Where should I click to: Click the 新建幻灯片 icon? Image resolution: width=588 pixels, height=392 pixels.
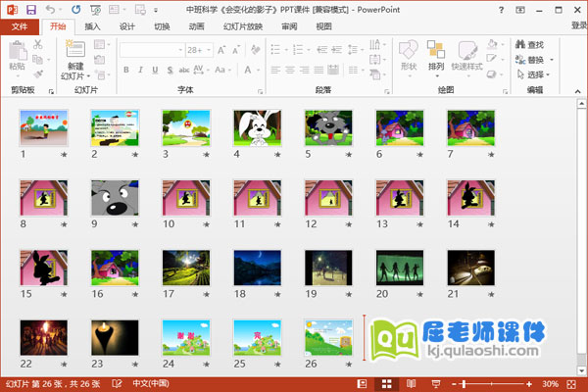[x=74, y=56]
